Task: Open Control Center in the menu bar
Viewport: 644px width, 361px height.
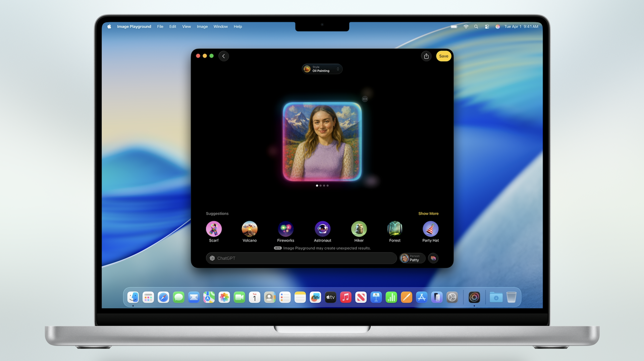Action: [x=487, y=26]
